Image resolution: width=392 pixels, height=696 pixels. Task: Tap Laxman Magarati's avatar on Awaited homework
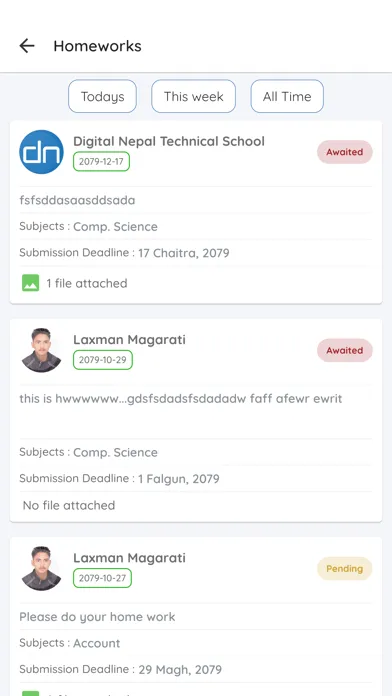click(41, 350)
